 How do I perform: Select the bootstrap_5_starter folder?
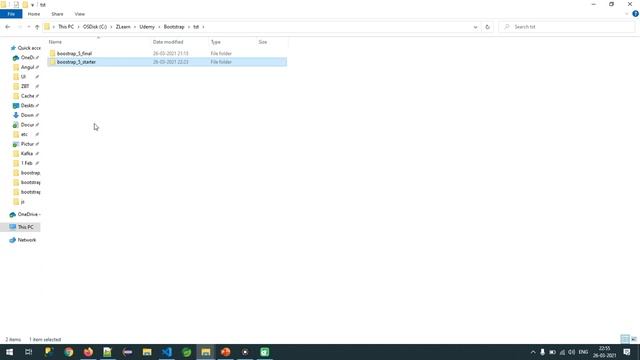76,62
